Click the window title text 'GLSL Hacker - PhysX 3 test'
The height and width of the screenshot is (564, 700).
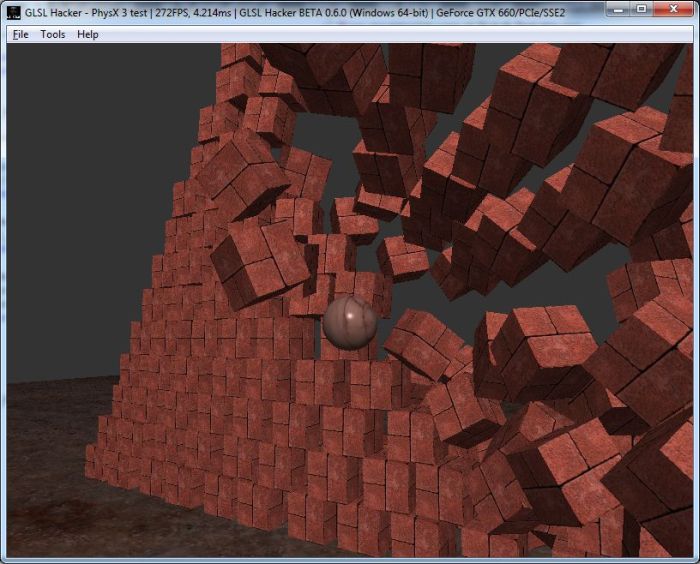tap(86, 13)
